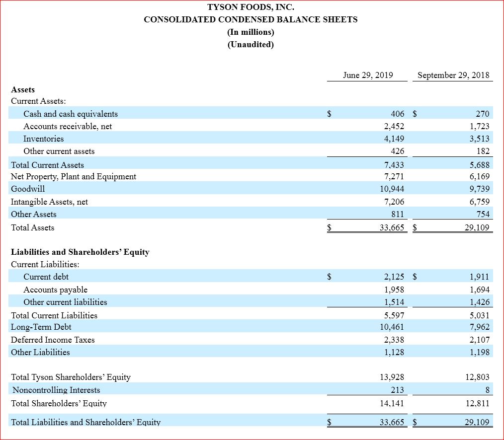Image resolution: width=504 pixels, height=440 pixels.
Task: Click accounts payable value 1,958
Action: (394, 290)
